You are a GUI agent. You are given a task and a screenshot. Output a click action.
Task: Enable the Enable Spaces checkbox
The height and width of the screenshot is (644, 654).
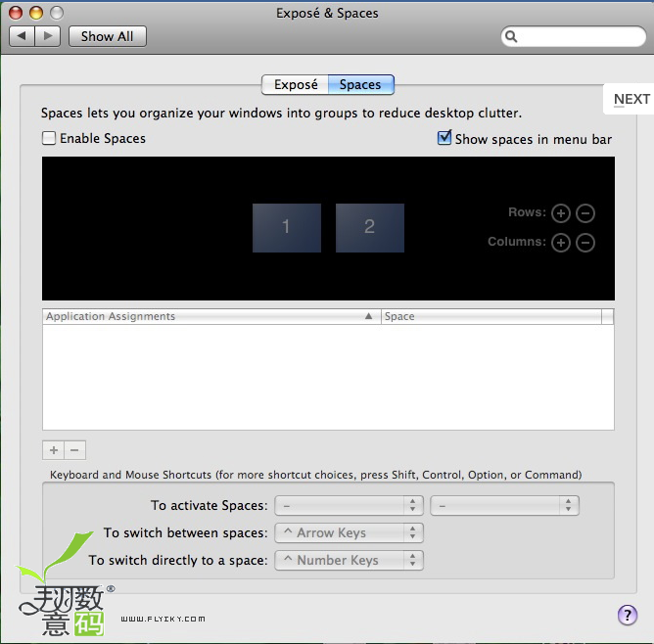49,138
